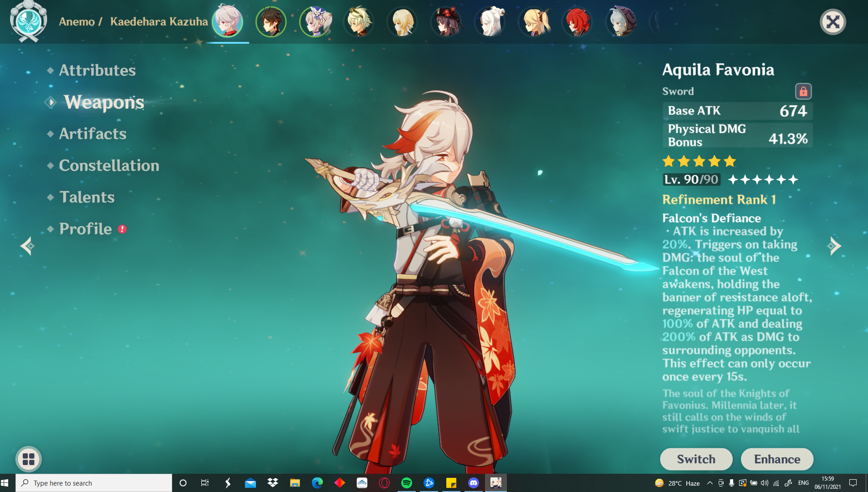
Task: Open the clock and date flyout
Action: pos(827,483)
